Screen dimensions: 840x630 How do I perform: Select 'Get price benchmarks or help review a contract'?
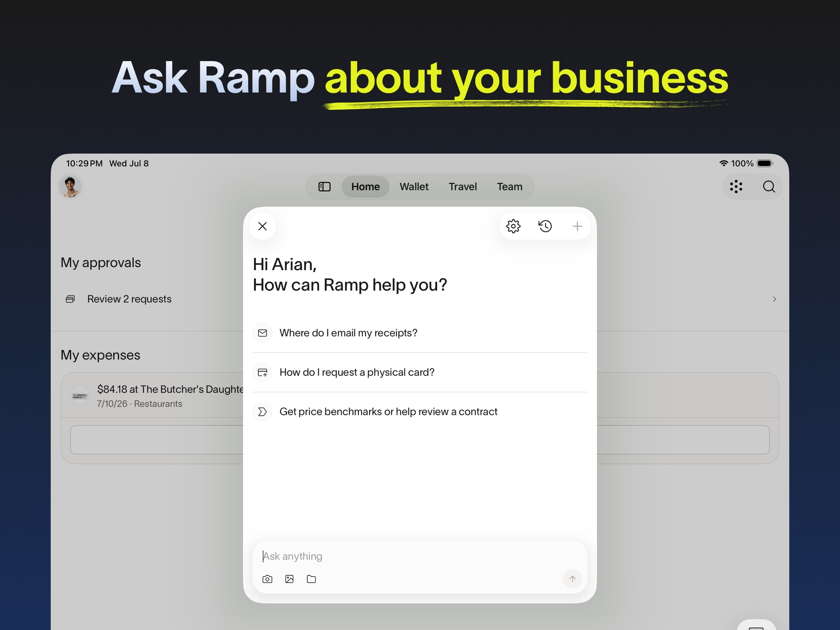(420, 412)
